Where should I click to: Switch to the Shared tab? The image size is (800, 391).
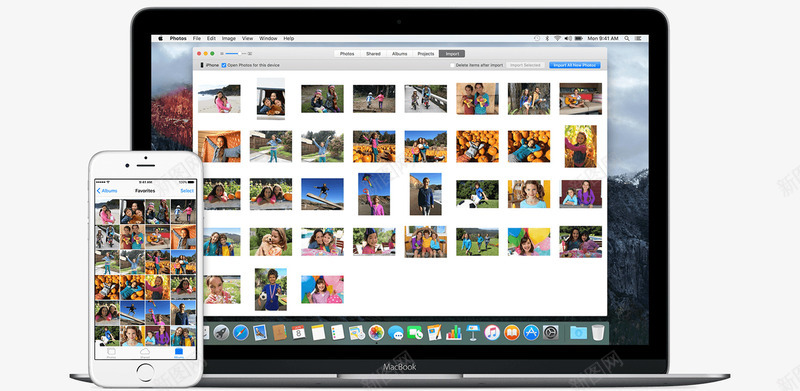[373, 54]
